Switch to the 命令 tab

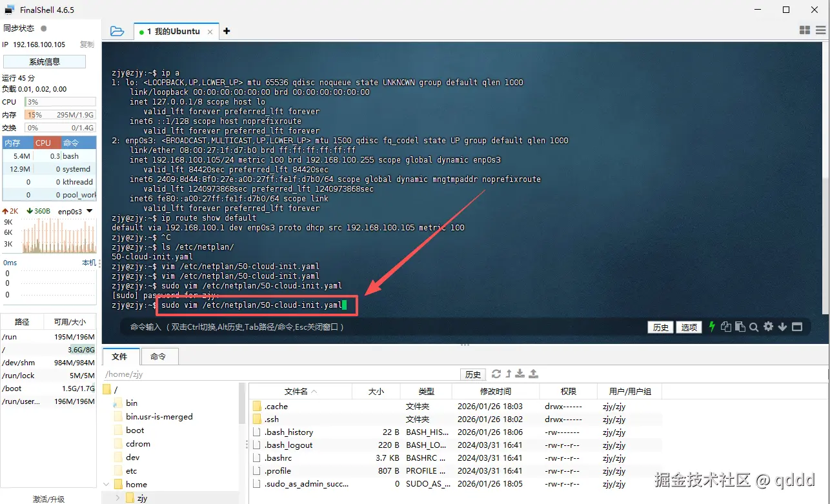[158, 356]
